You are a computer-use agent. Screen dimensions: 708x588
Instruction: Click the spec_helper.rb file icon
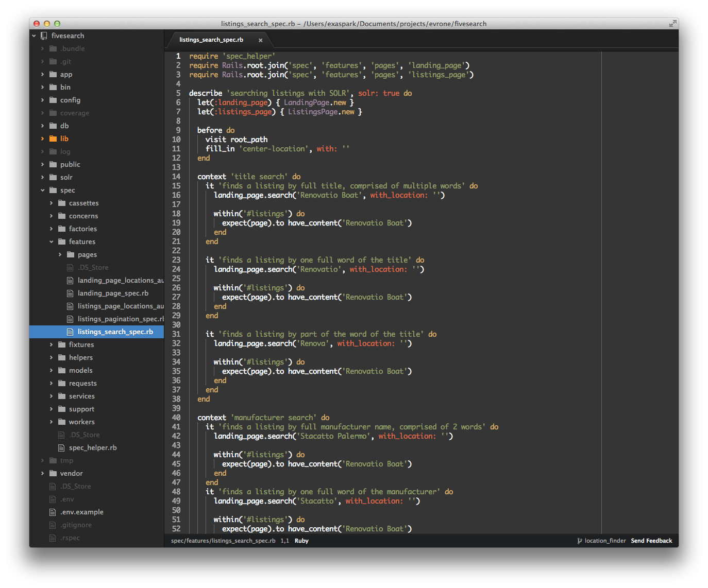pyautogui.click(x=61, y=447)
